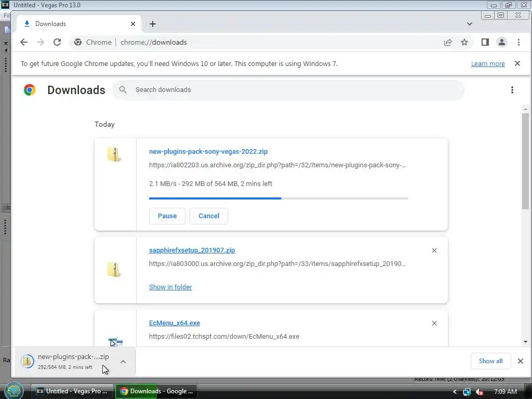This screenshot has width=532, height=399.
Task: Click the forward navigation arrow
Action: click(41, 42)
